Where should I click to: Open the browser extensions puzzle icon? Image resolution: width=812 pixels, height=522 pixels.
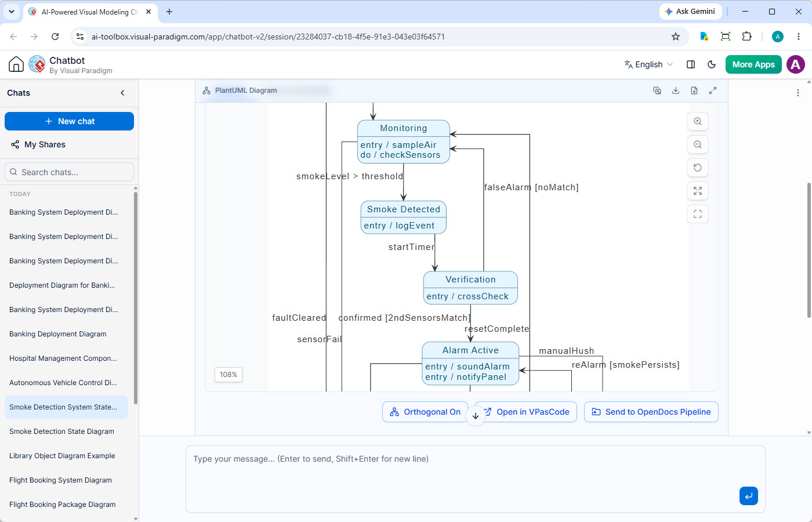click(747, 37)
